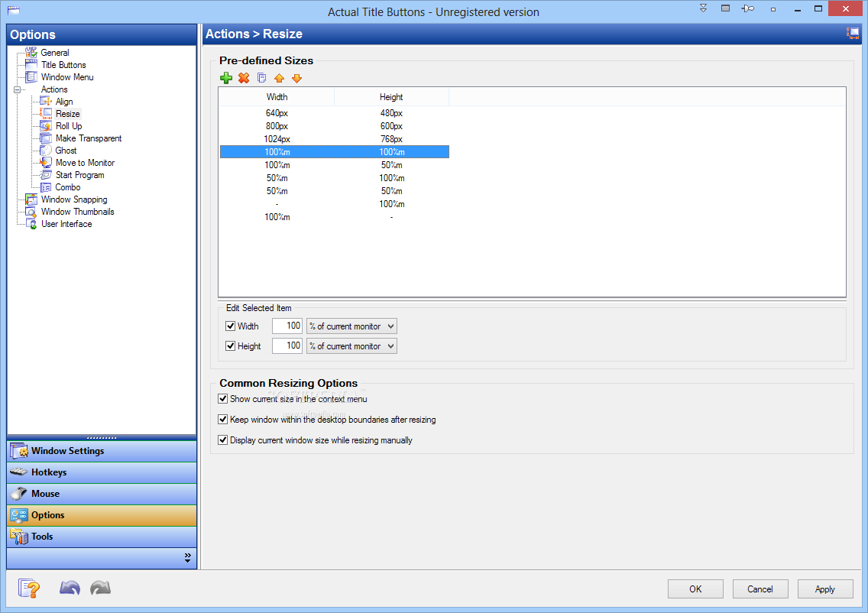Click the Height column header
868x613 pixels.
(x=391, y=97)
